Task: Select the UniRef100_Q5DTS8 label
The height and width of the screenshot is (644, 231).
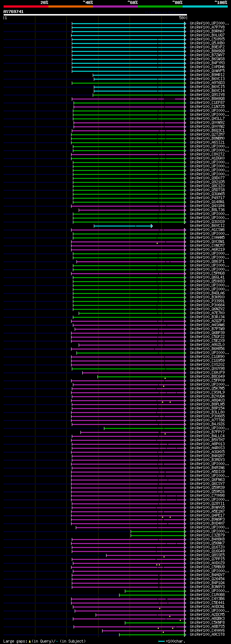Action: pyautogui.click(x=207, y=190)
